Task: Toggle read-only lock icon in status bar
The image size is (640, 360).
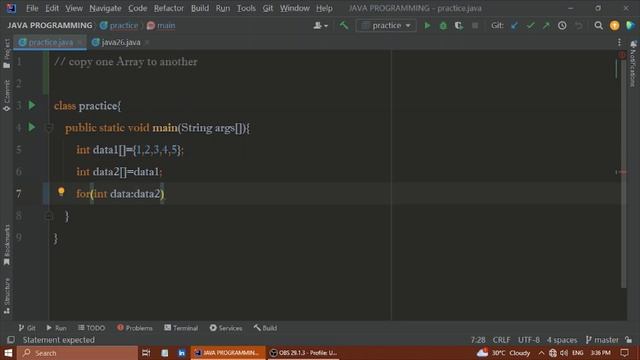Action: [629, 340]
